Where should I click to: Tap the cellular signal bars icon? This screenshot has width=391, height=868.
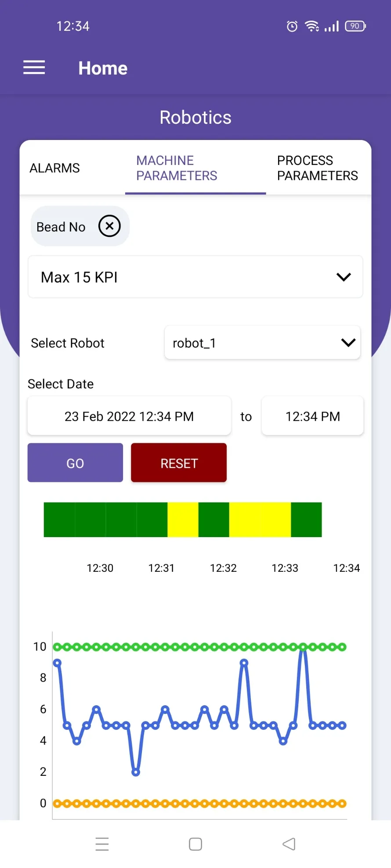pyautogui.click(x=332, y=26)
